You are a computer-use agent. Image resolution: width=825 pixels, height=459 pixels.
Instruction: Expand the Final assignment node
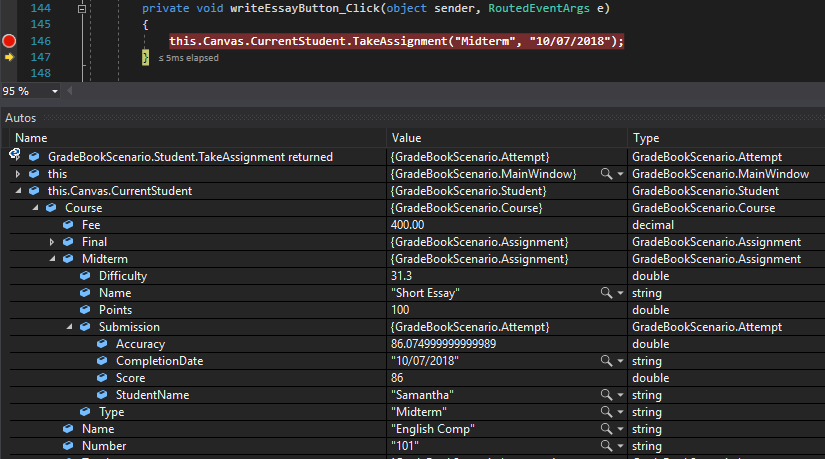(52, 242)
